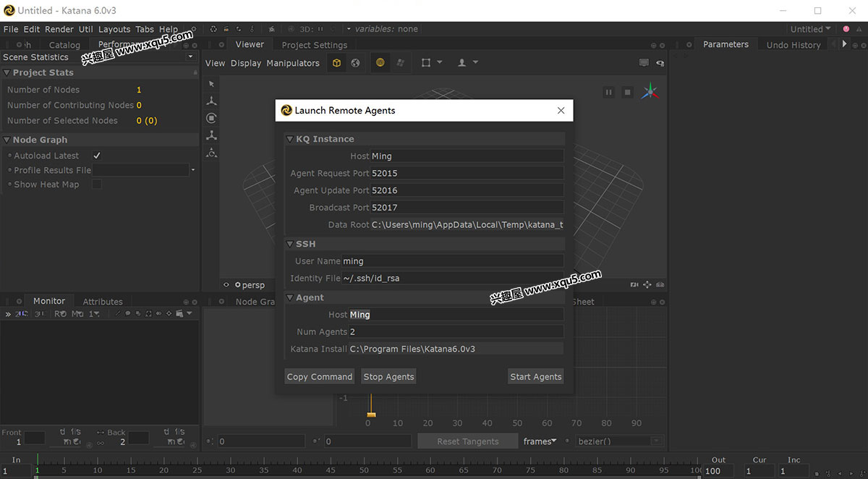Edit the Broadcast Port field
The image size is (868, 479).
(x=467, y=208)
